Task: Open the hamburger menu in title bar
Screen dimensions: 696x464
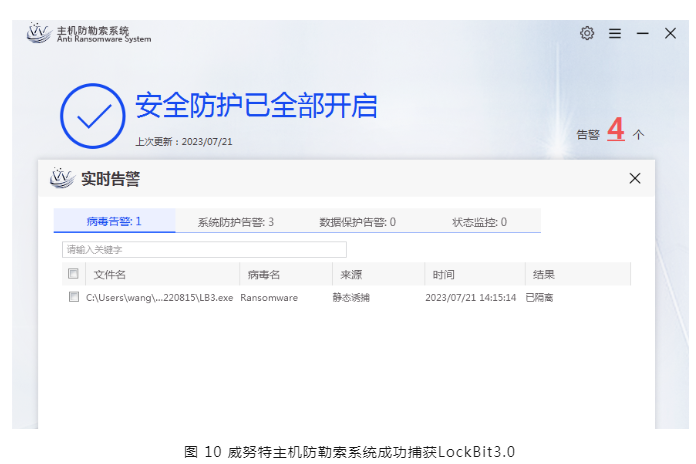Action: 615,33
